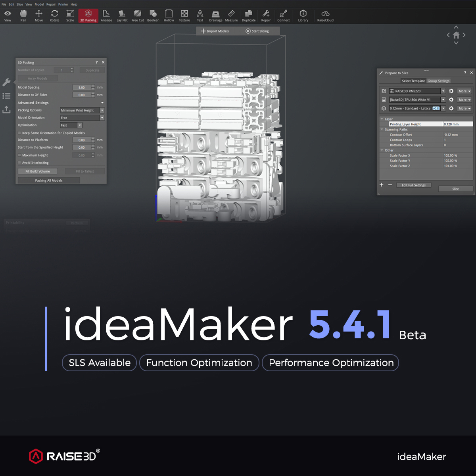Screen dimensions: 476x476
Task: Open template settings gear for 0.12mm Standard
Action: click(x=451, y=108)
